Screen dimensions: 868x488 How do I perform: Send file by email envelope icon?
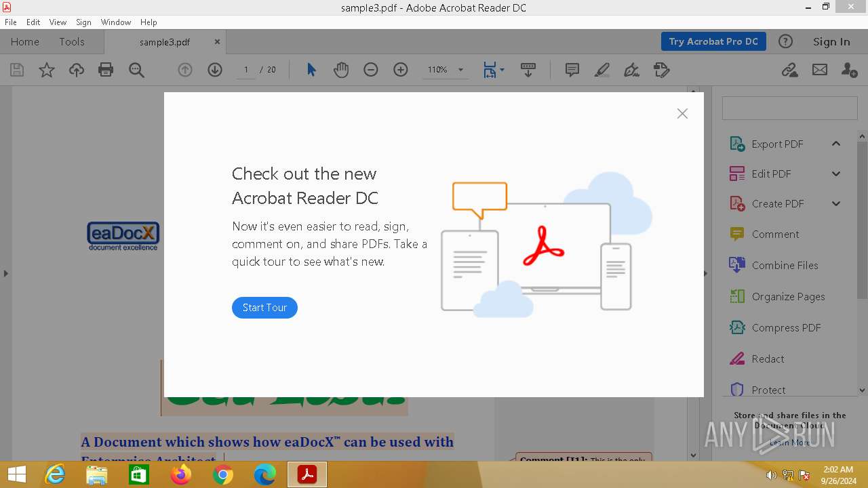820,70
